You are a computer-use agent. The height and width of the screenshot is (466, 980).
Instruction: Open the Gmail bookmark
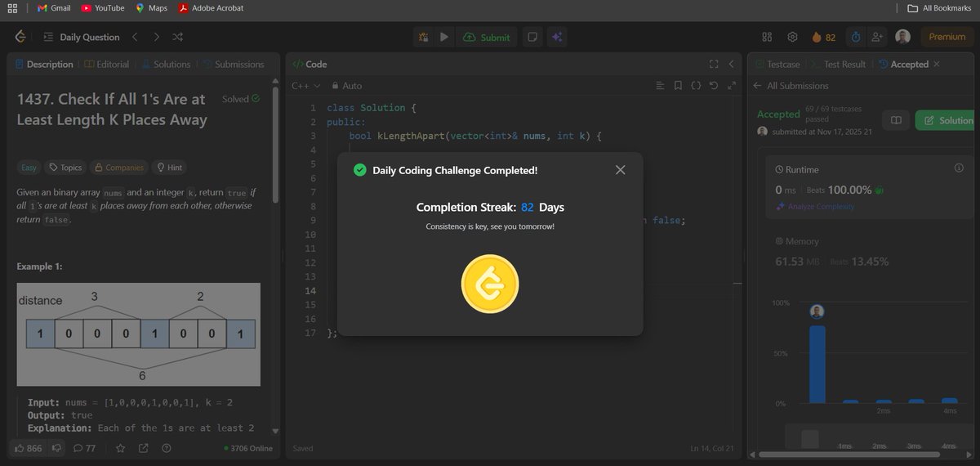[54, 8]
